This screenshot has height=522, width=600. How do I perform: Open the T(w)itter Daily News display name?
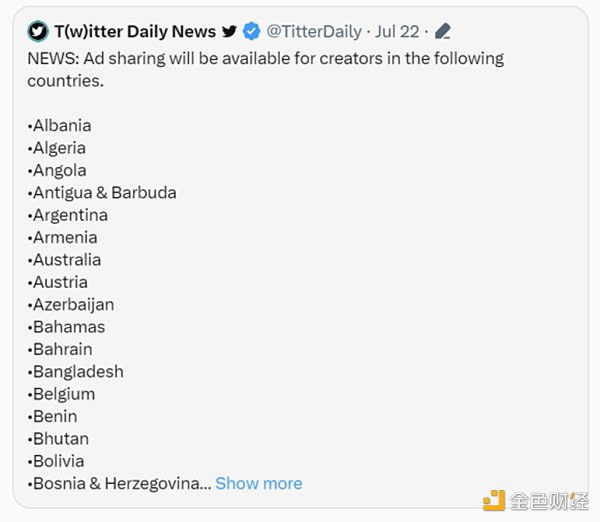point(135,32)
